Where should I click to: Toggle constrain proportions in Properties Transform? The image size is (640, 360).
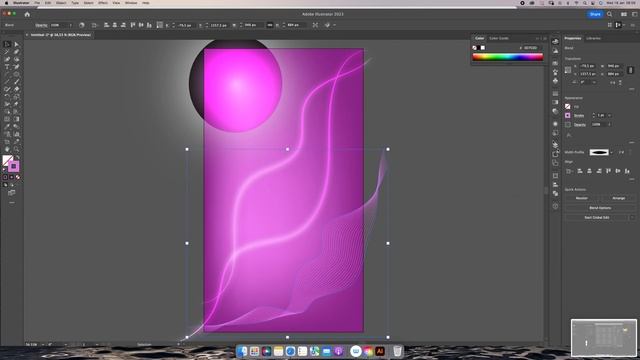click(631, 70)
